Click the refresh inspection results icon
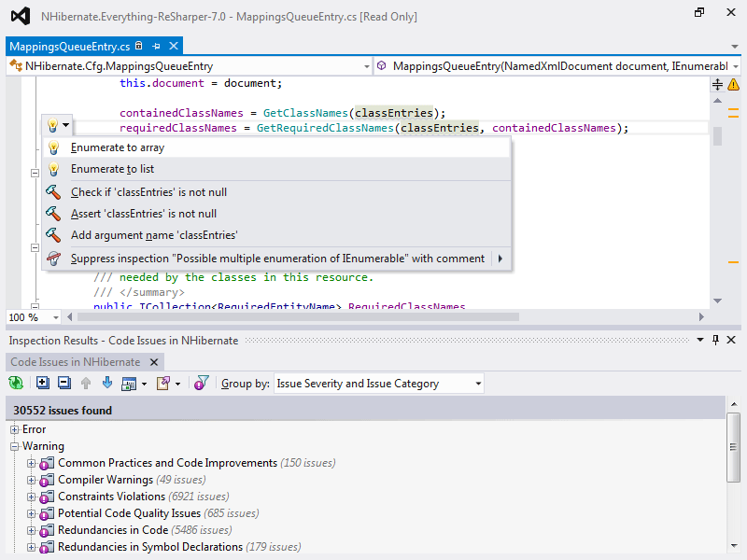 click(16, 383)
